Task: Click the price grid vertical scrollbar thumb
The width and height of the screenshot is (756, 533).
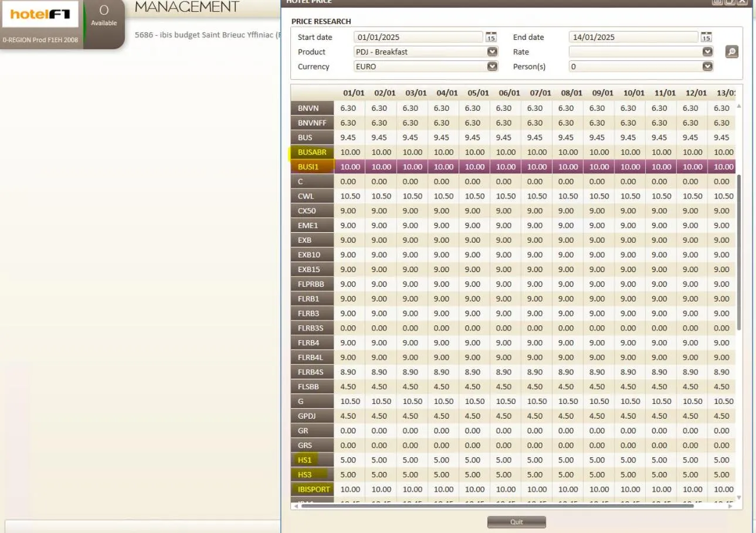Action: (x=738, y=252)
